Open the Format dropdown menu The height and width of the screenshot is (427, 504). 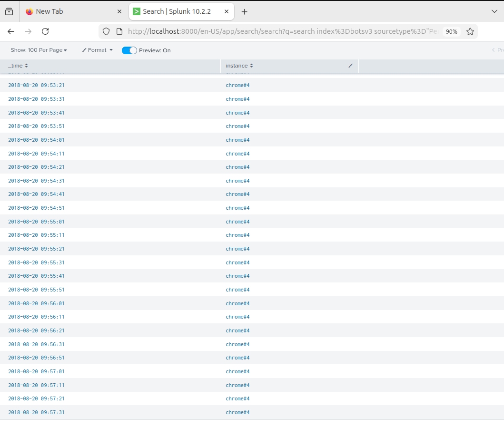pos(98,50)
